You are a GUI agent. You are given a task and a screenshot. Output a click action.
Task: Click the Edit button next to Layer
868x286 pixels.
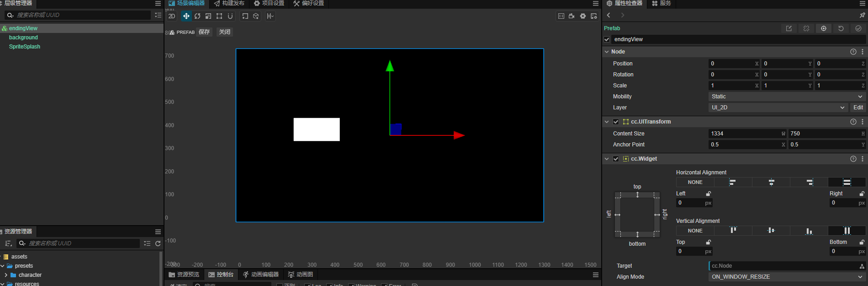coord(858,108)
